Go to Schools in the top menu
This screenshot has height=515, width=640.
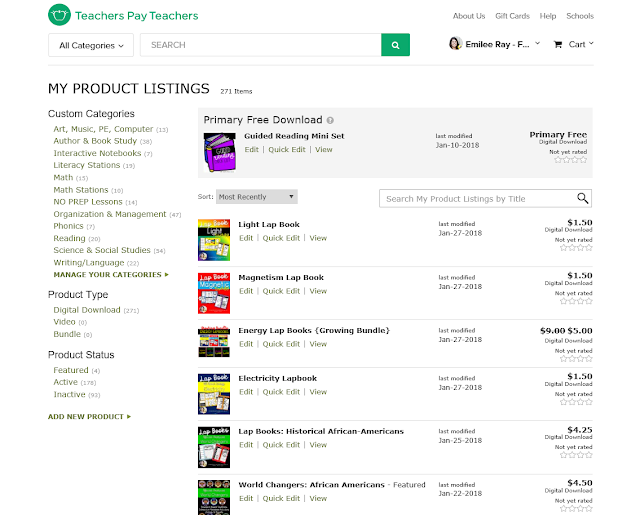point(580,16)
